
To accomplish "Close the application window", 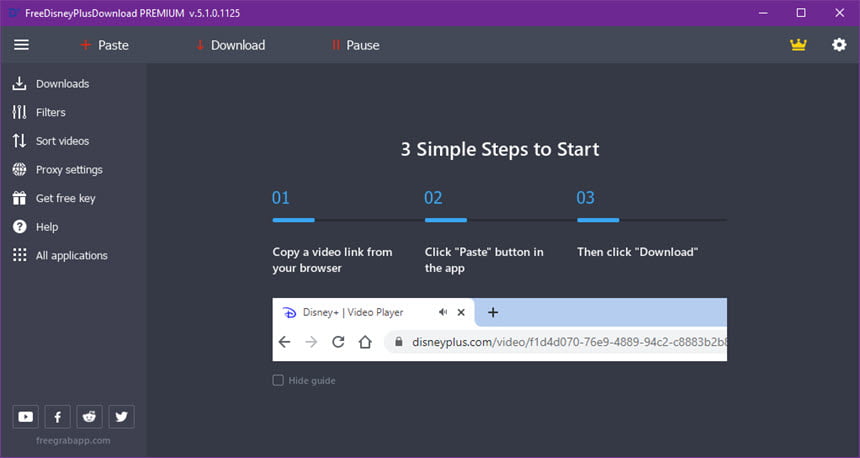I will pos(840,13).
